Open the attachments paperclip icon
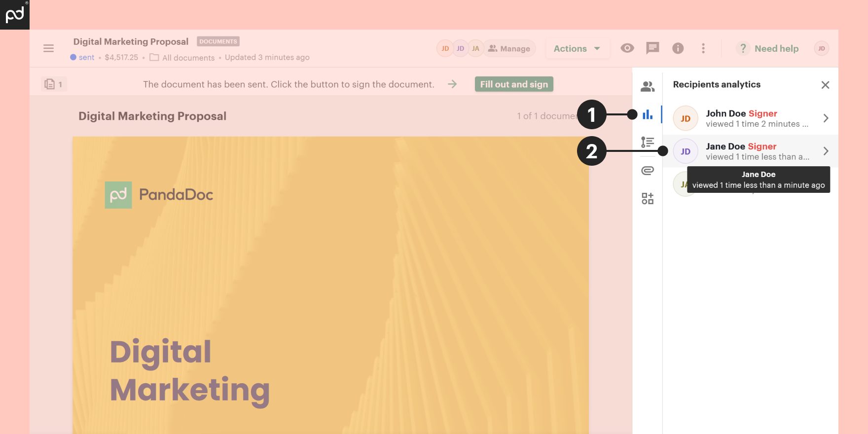The width and height of the screenshot is (868, 434). (647, 171)
